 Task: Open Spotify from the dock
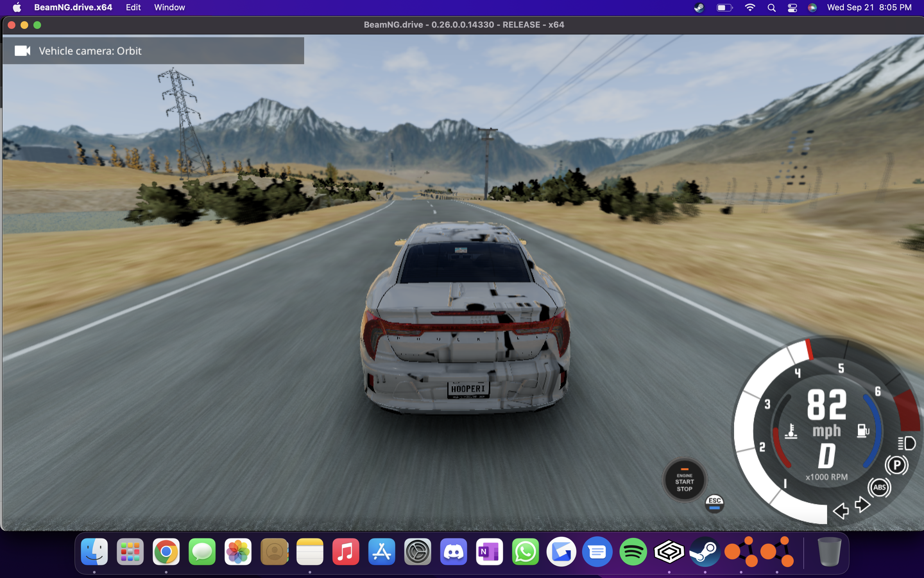[633, 552]
